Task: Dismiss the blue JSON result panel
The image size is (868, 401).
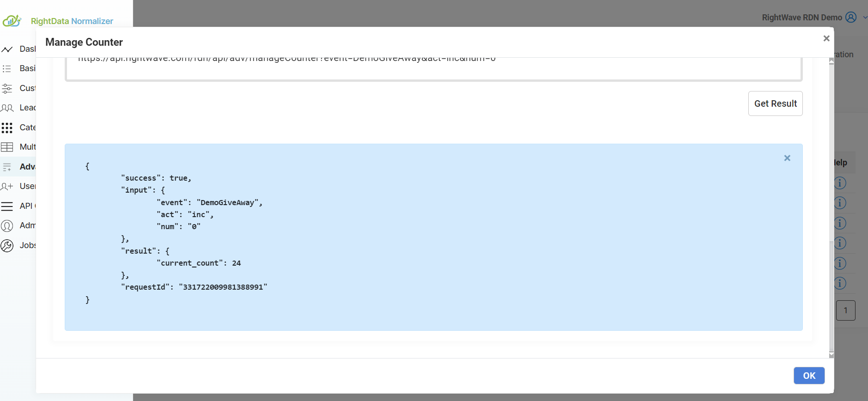Action: tap(787, 158)
